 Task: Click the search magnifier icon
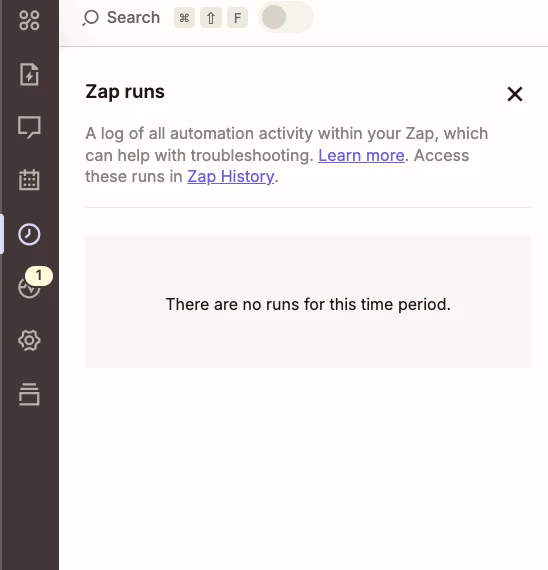tap(91, 17)
